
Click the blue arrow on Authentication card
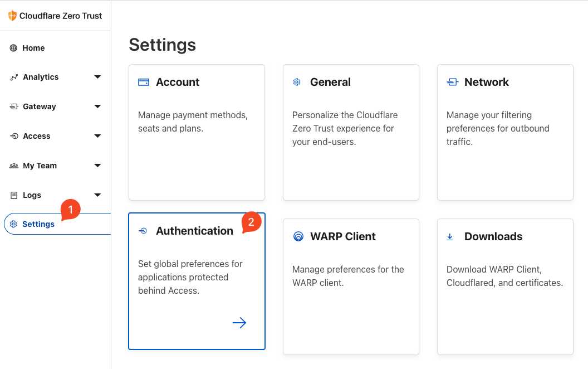pos(239,323)
